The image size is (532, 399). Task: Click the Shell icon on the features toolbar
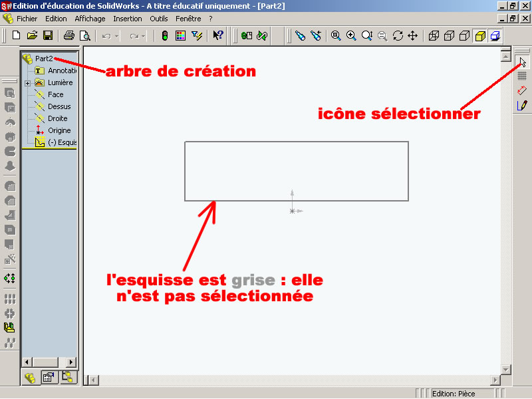click(10, 230)
